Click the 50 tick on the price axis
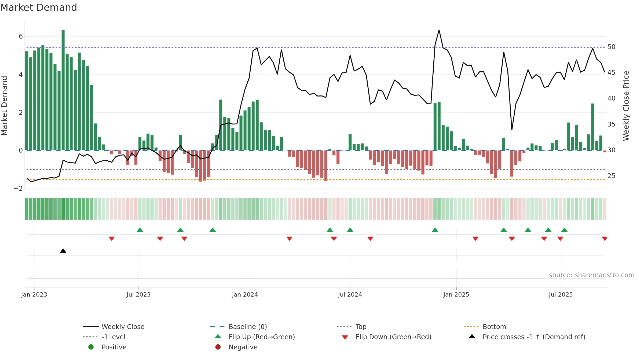 (611, 47)
